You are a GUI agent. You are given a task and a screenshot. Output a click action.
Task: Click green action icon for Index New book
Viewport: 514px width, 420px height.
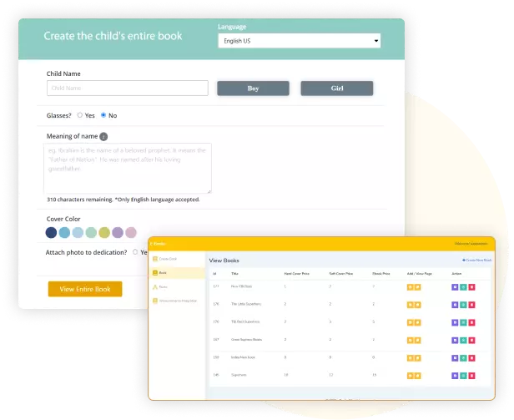[x=463, y=358]
